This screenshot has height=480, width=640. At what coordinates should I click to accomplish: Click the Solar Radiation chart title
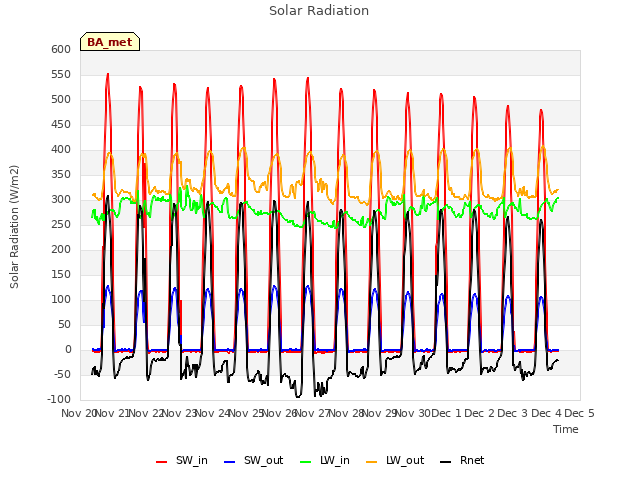click(319, 11)
